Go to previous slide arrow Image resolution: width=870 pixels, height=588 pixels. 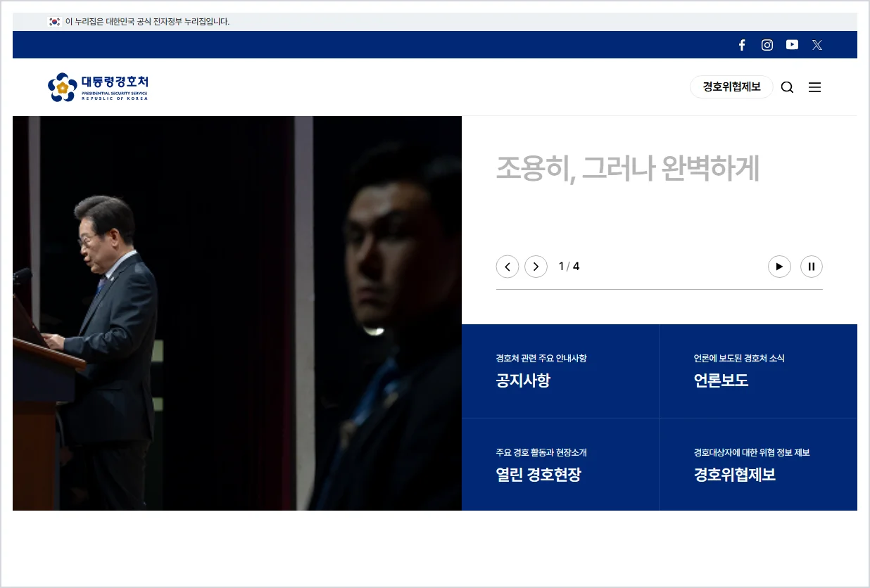507,267
